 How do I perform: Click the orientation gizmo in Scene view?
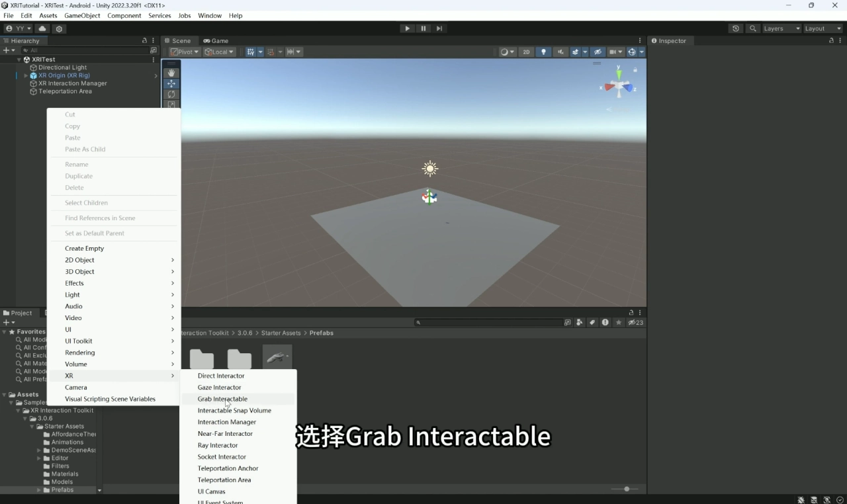pos(619,85)
